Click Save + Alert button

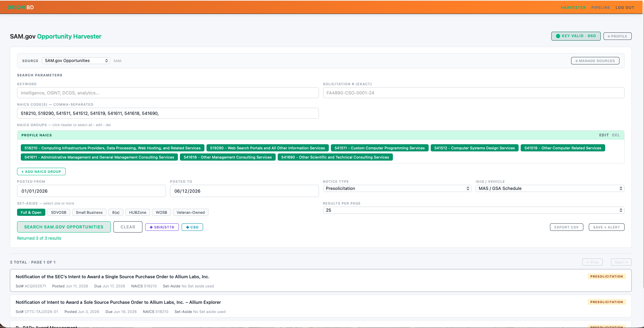[607, 227]
